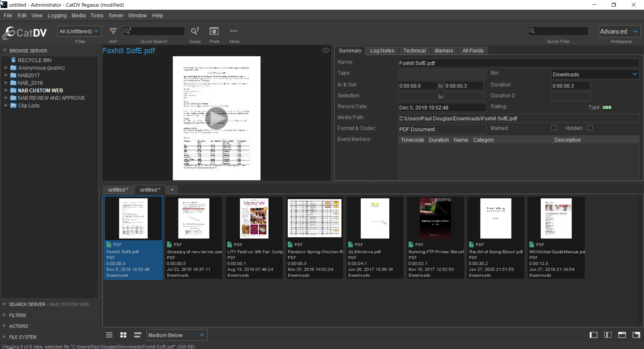Image resolution: width=644 pixels, height=349 pixels.
Task: Switch to the Log Notes tab
Action: (x=382, y=51)
